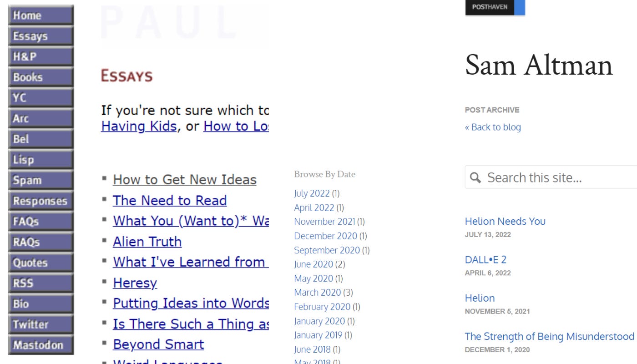Open The Need to Read essay
The width and height of the screenshot is (637, 364).
pos(170,200)
